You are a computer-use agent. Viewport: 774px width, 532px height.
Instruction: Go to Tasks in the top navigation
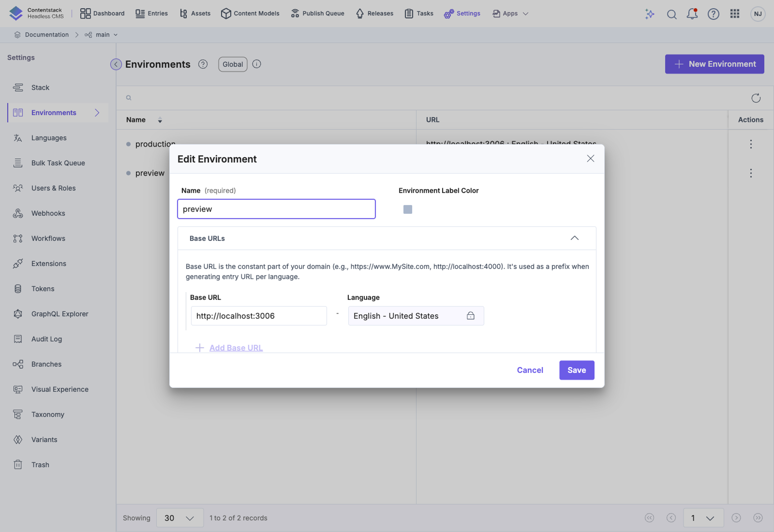click(419, 13)
